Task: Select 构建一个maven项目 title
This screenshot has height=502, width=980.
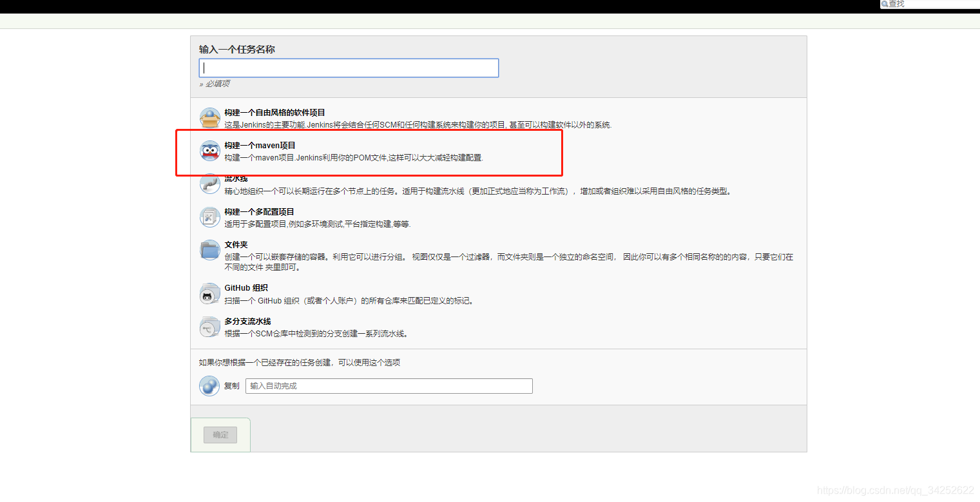Action: point(260,146)
